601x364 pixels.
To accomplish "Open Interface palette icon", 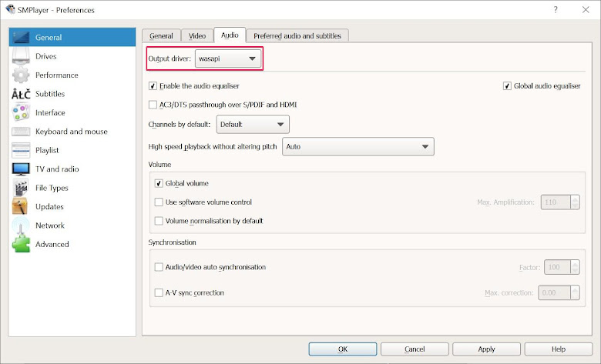I will [21, 112].
